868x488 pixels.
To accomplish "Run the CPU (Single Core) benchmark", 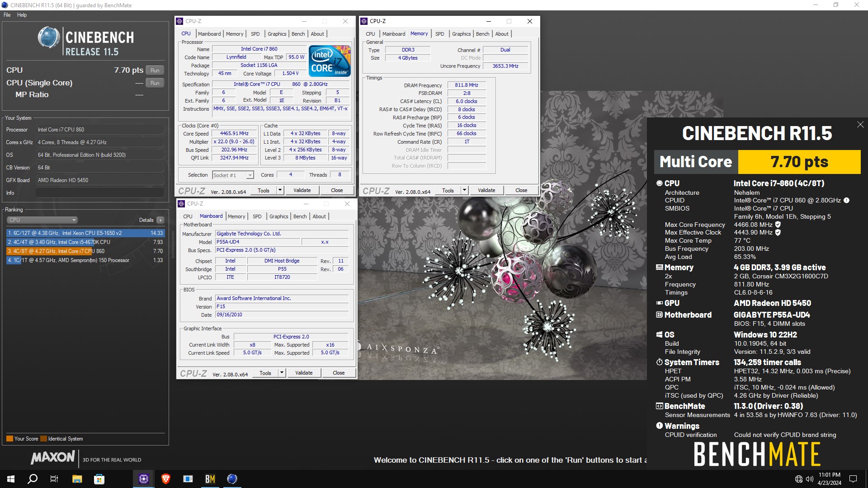I will pyautogui.click(x=155, y=83).
